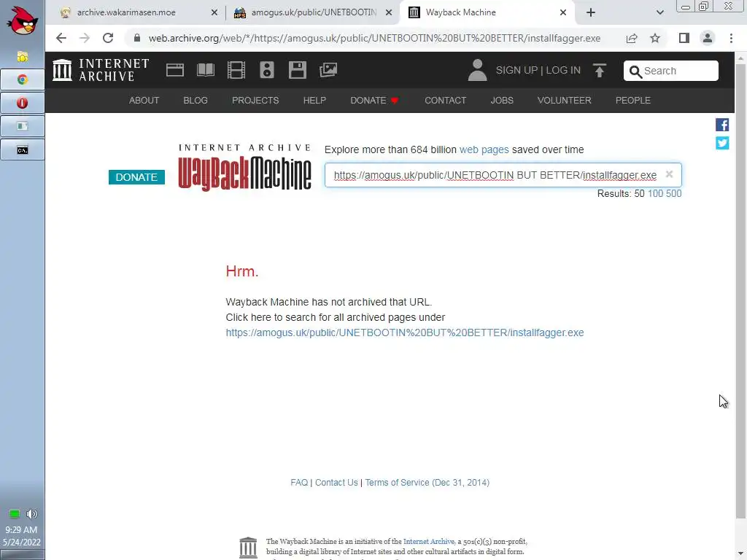747x560 pixels.
Task: Open the JOBS menu item
Action: [502, 101]
